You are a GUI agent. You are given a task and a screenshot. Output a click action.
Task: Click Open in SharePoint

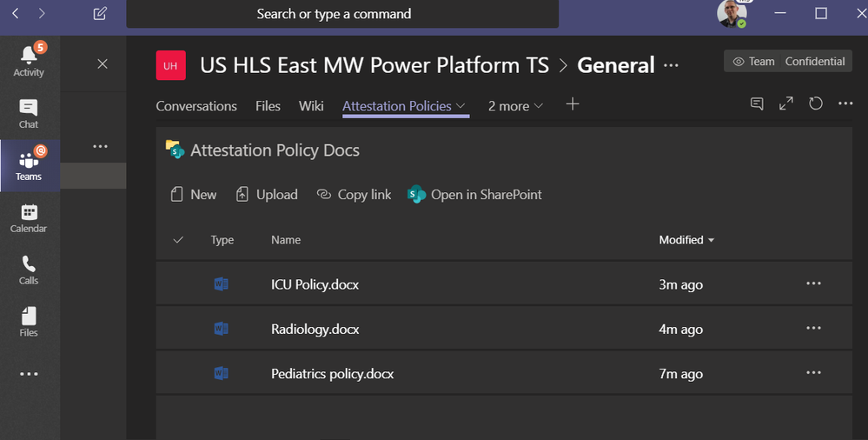[474, 195]
